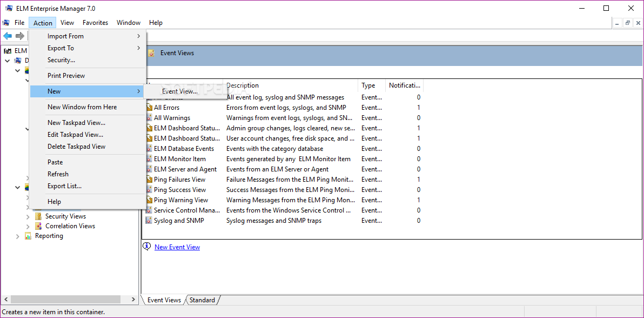Follow the New Event View link
644x318 pixels.
pos(177,247)
